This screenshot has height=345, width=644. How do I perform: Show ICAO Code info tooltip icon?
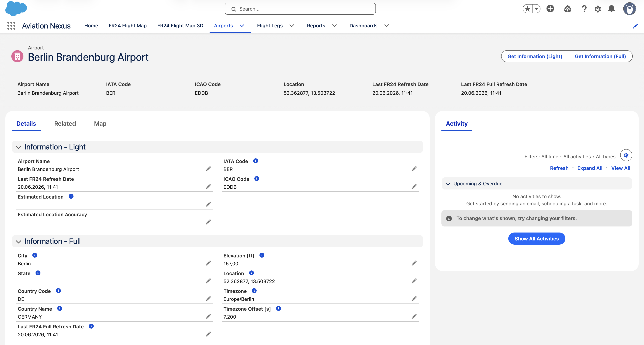pyautogui.click(x=257, y=179)
